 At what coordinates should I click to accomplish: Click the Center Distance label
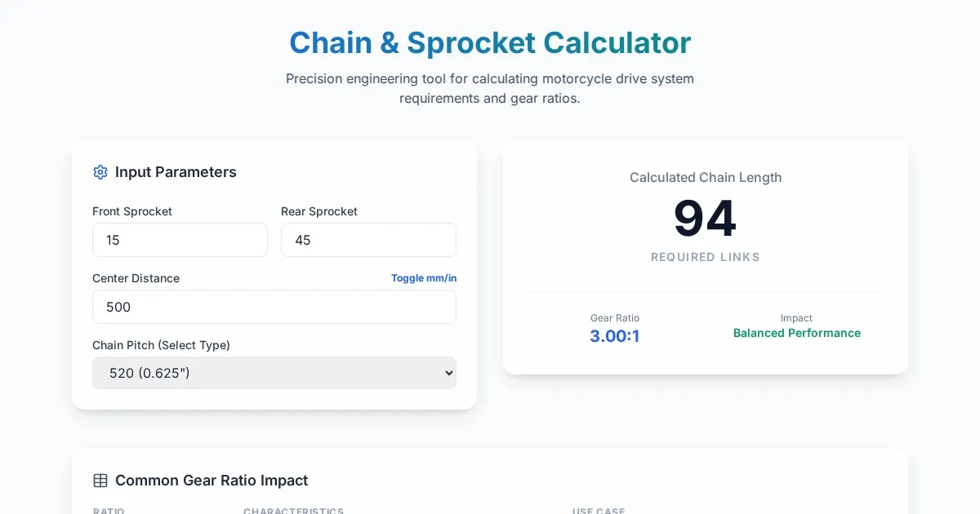(136, 278)
